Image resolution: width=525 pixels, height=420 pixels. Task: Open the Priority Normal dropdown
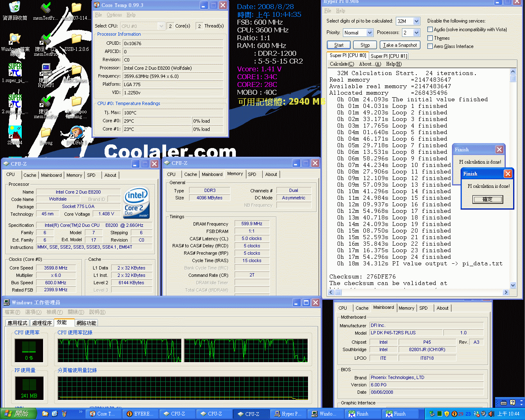coord(370,32)
